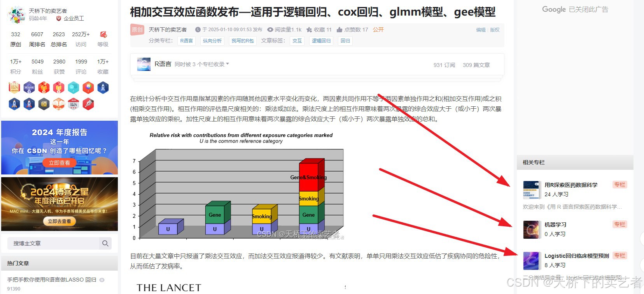Click the 阅读量 eye icon
This screenshot has width=644, height=294.
270,30
